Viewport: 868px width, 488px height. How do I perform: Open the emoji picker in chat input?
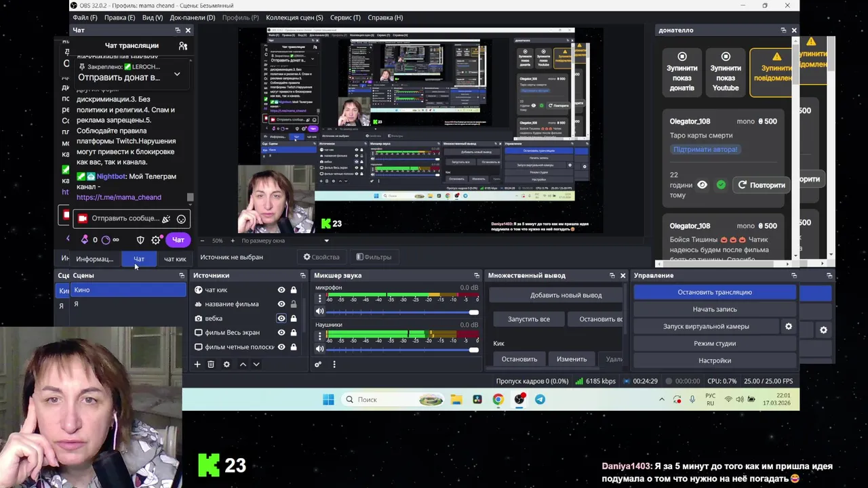tap(181, 219)
